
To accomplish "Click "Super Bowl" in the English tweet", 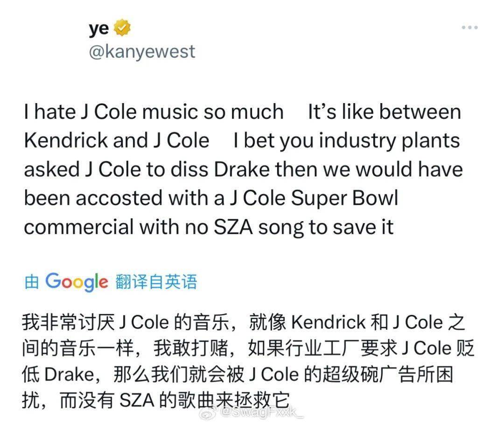I will click(345, 198).
